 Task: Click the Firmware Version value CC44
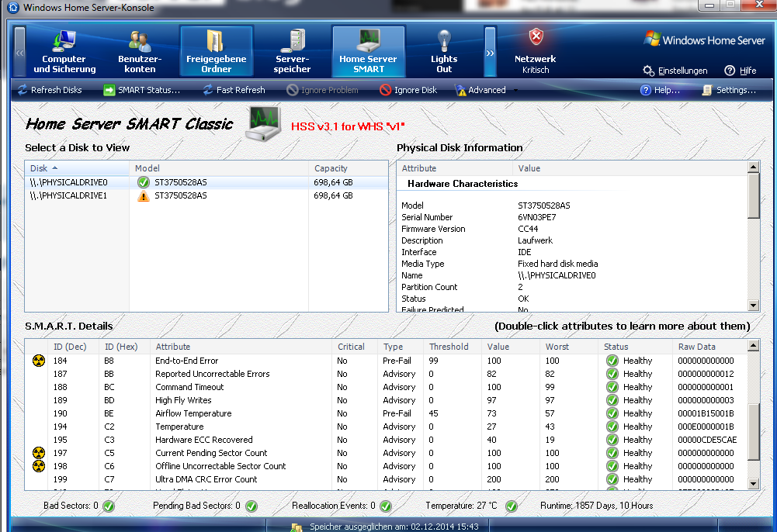(528, 229)
